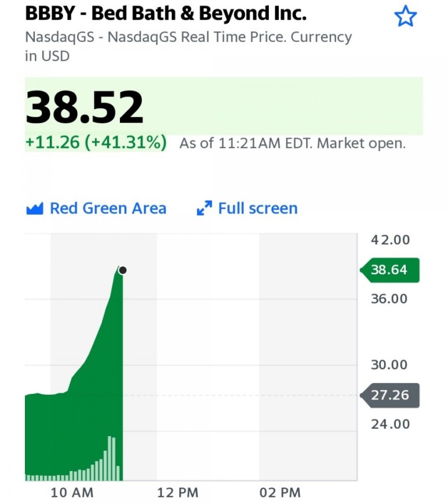Click the NasdaqGS Real Time Price subtitle

click(x=188, y=46)
